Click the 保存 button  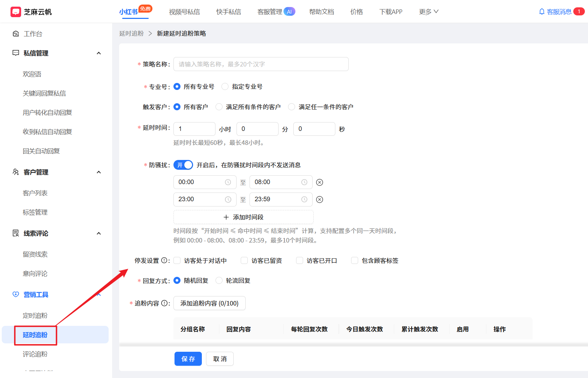(x=188, y=359)
